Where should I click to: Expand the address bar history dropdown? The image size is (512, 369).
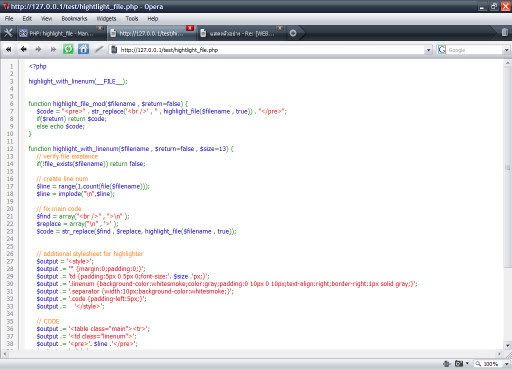tap(429, 50)
